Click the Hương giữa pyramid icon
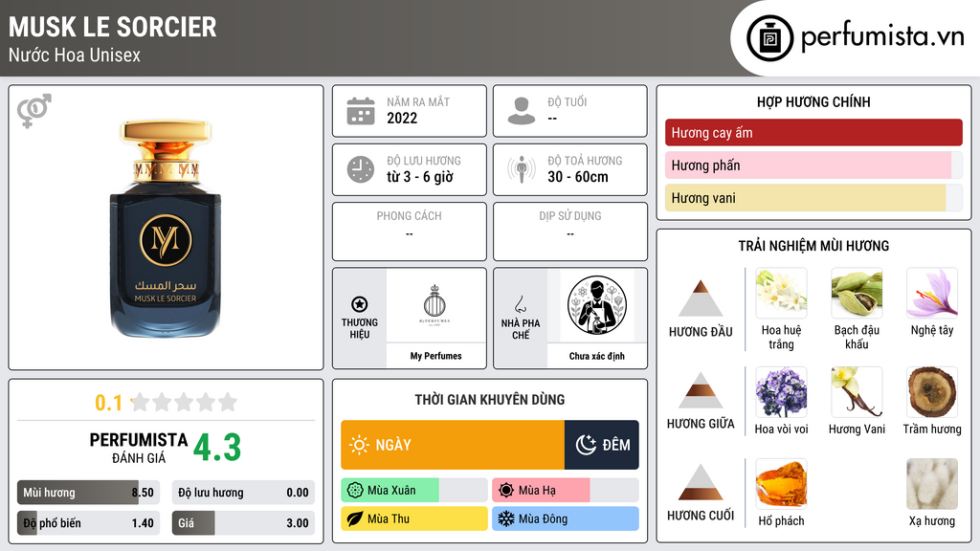The height and width of the screenshot is (551, 980). 701,390
